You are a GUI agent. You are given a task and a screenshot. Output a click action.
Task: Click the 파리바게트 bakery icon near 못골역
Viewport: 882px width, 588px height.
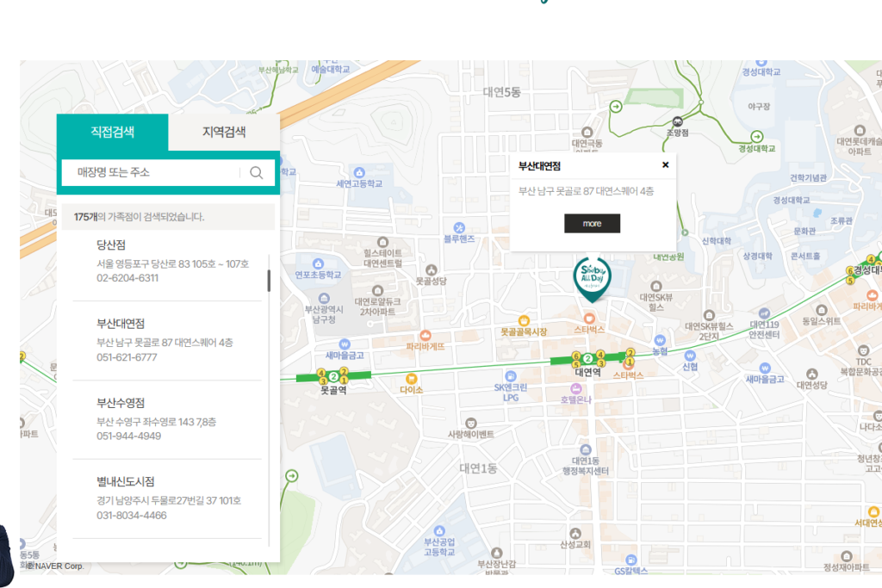click(425, 335)
